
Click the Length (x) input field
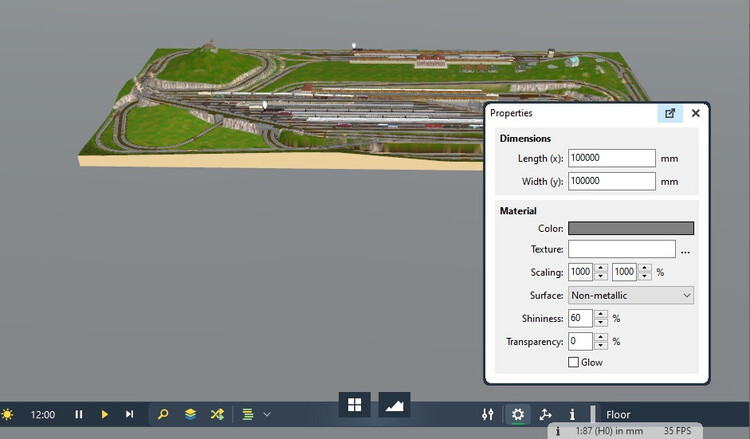click(611, 158)
